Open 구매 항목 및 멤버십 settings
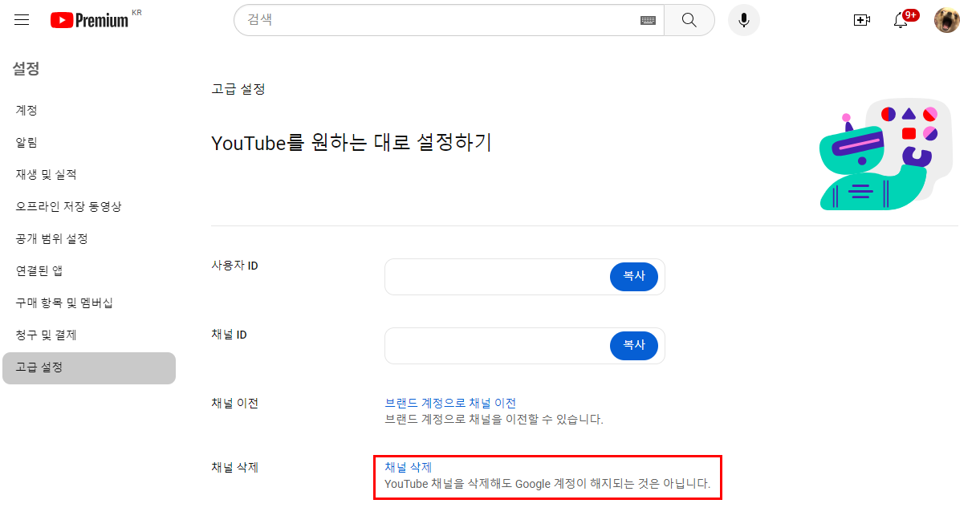 [x=89, y=303]
